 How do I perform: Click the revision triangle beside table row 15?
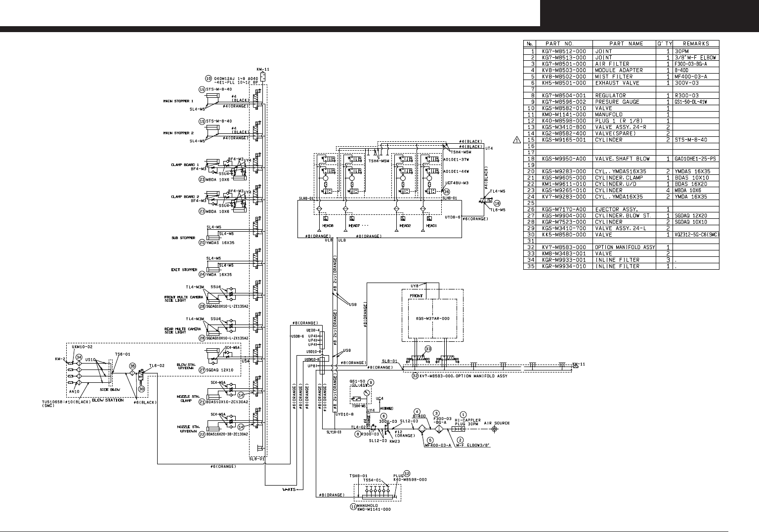(517, 140)
